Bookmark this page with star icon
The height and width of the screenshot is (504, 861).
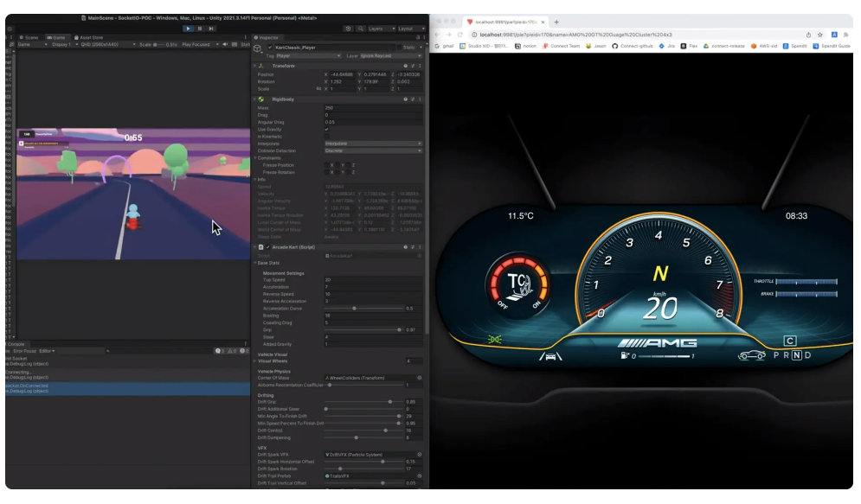point(820,35)
